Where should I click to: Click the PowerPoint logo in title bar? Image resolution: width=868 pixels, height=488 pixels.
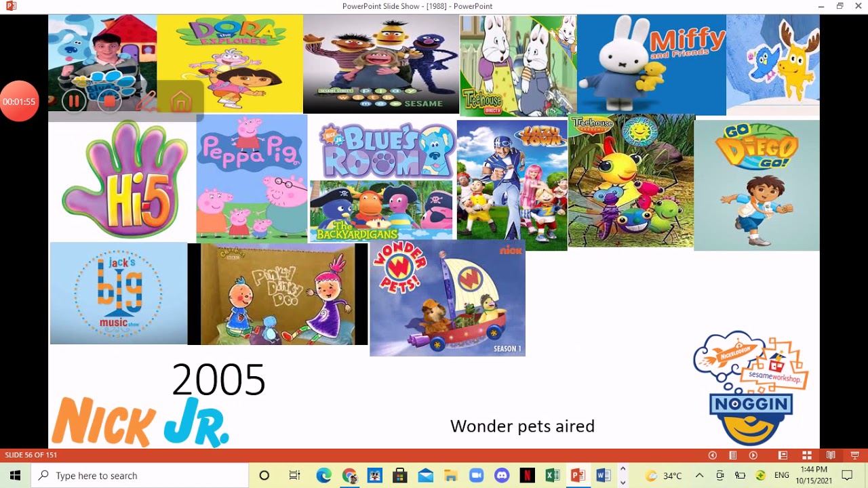pyautogui.click(x=11, y=6)
